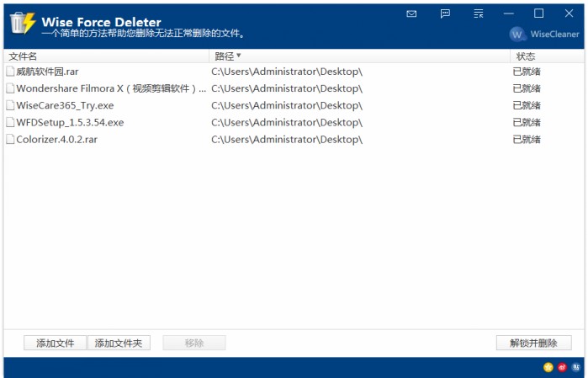Click file icon beside Colorizer.4.0.2.rar
588x378 pixels.
10,139
